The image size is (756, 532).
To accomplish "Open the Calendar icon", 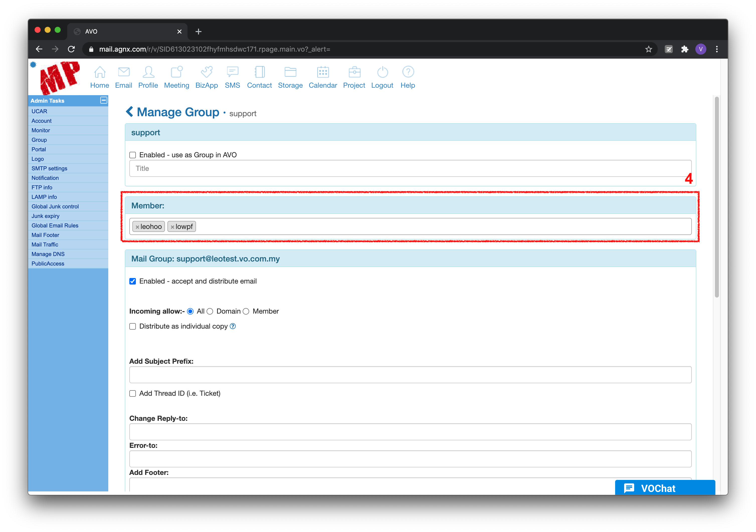I will coord(323,72).
